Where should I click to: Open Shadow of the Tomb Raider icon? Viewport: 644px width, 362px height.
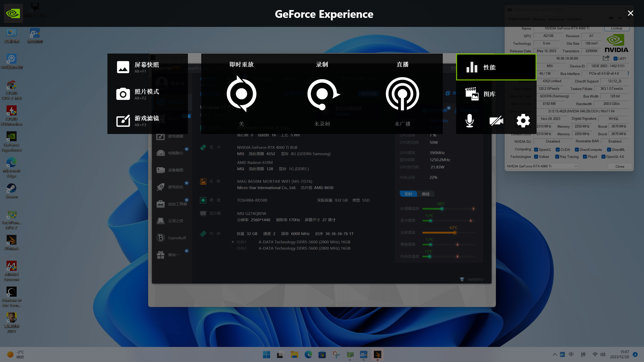coord(12,297)
